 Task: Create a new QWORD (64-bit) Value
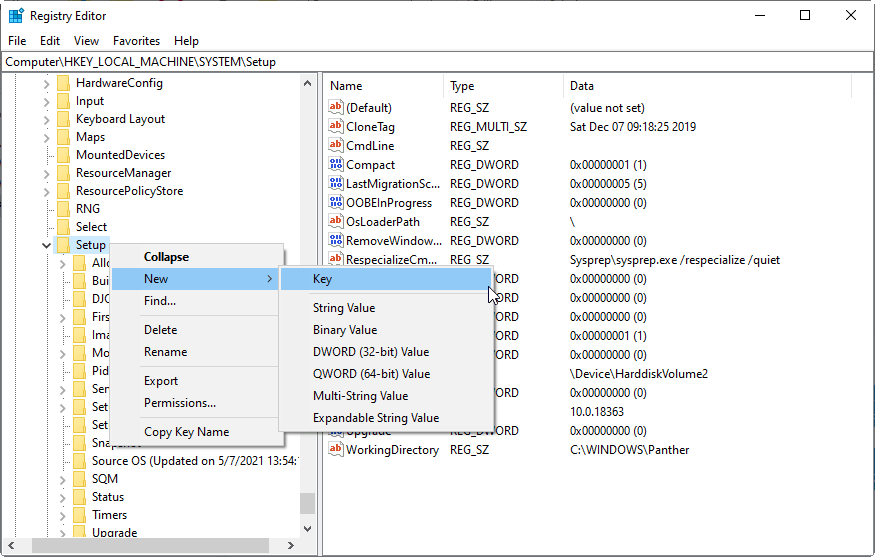[x=386, y=374]
